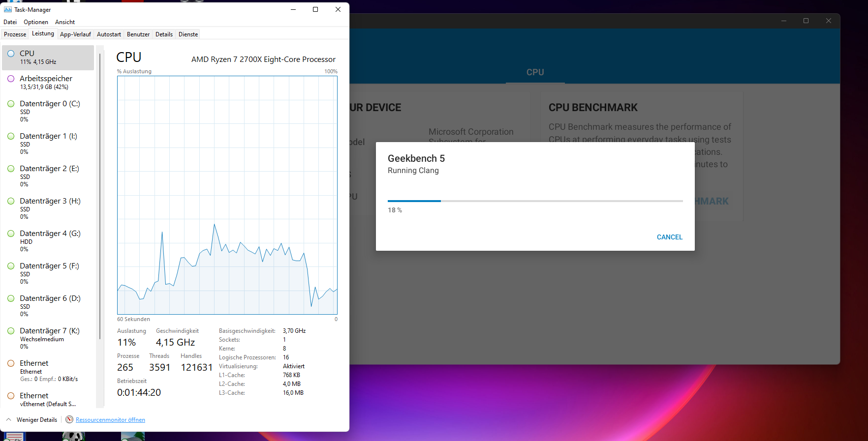
Task: Click the Logische Prozessoren value 16
Action: (x=286, y=357)
